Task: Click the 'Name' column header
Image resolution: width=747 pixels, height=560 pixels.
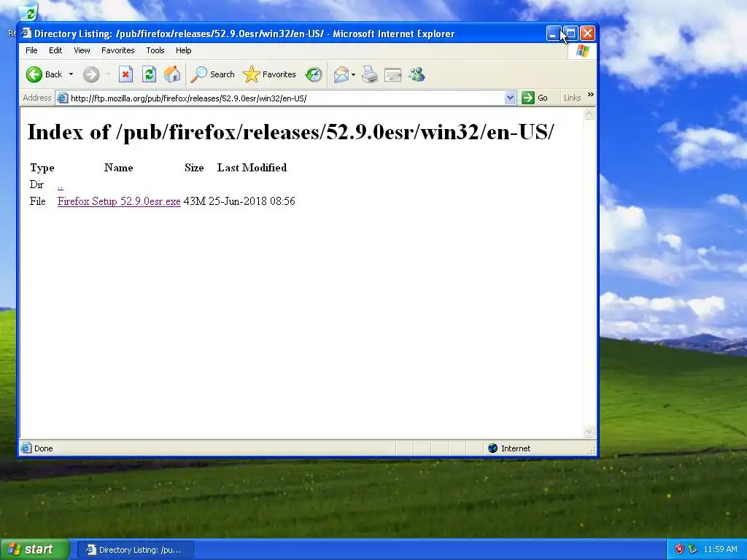Action: [x=119, y=168]
